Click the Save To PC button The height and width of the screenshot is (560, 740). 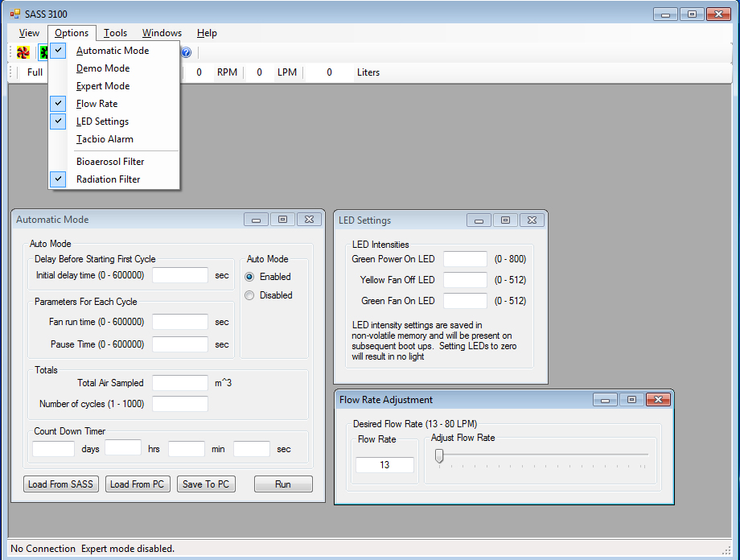(x=206, y=484)
